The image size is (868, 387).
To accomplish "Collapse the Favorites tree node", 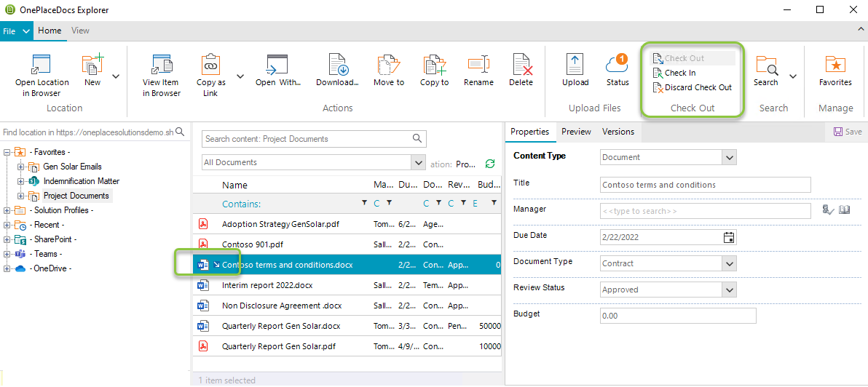I will click(7, 151).
